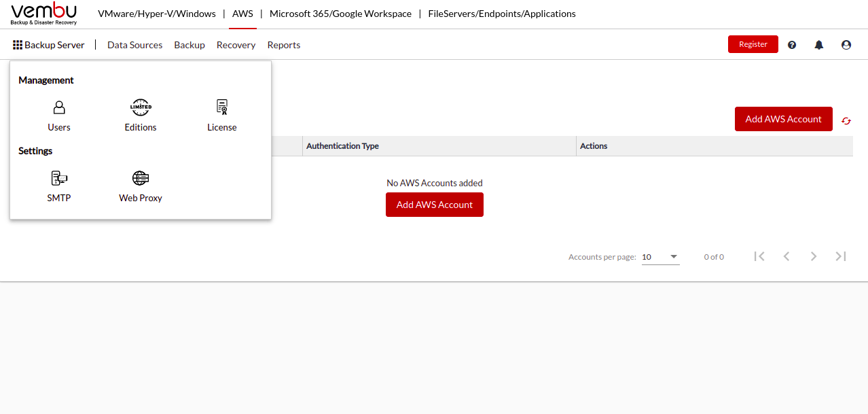Select Microsoft 365/Google Workspace tab
This screenshot has width=868, height=414.
coord(340,14)
